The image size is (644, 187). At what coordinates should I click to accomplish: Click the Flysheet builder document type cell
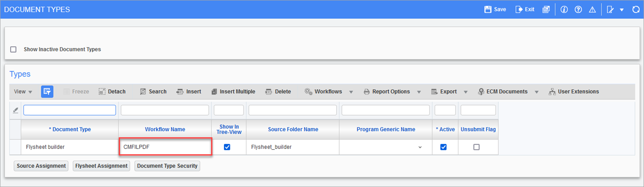coord(70,147)
